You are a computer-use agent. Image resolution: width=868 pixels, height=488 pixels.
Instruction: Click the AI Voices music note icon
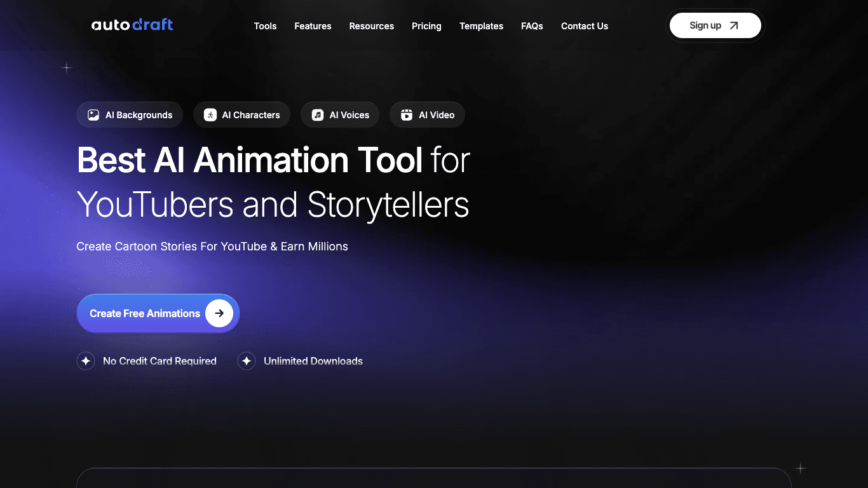[318, 115]
